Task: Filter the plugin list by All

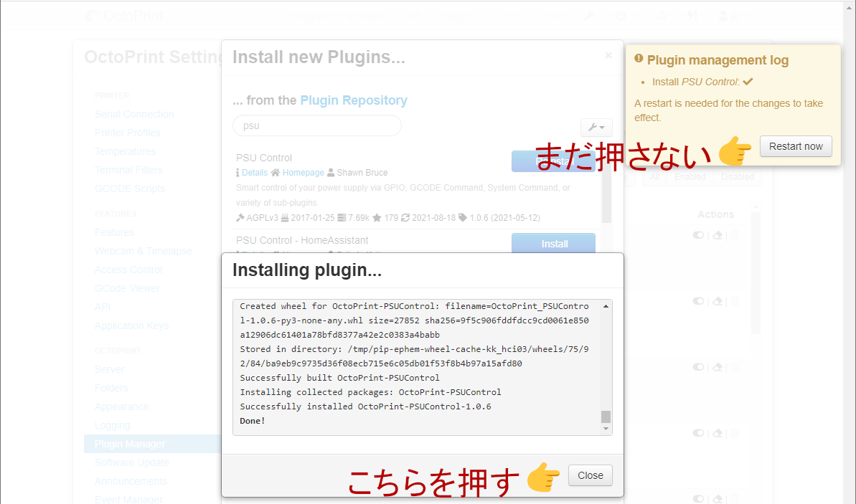Action: click(x=654, y=177)
